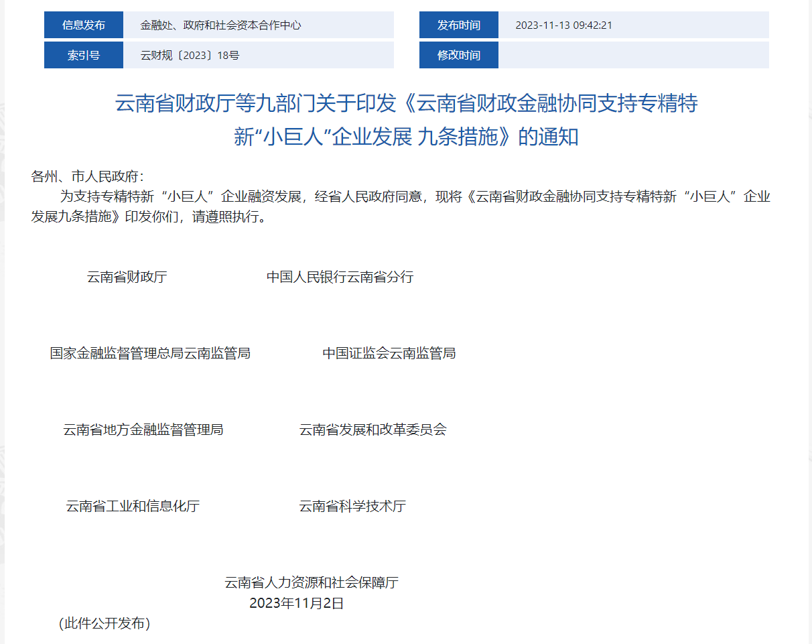Viewport: 812px width, 644px height.
Task: Click the 索引号 label cell
Action: click(x=84, y=55)
